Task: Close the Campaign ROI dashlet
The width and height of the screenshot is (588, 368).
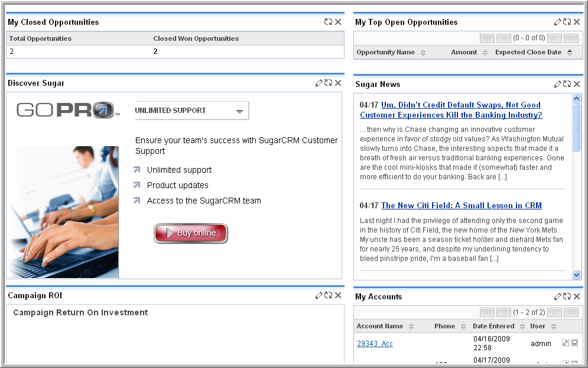Action: pos(338,295)
